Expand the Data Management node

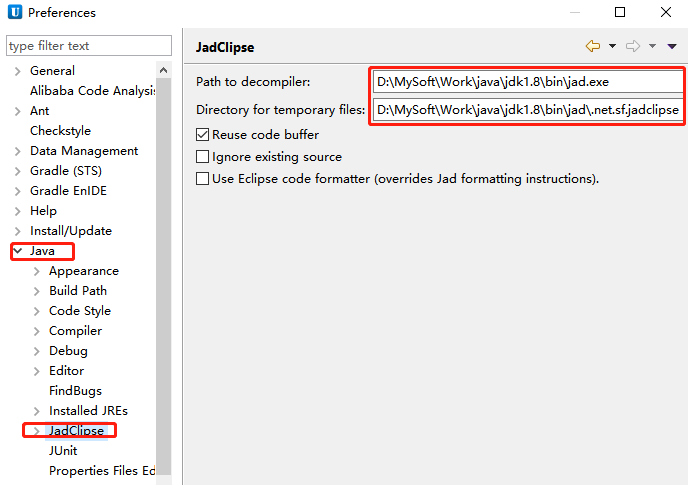point(18,151)
